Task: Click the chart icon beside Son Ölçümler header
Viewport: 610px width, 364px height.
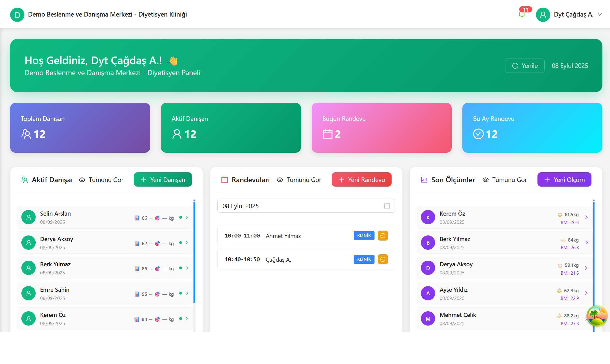Action: 424,179
